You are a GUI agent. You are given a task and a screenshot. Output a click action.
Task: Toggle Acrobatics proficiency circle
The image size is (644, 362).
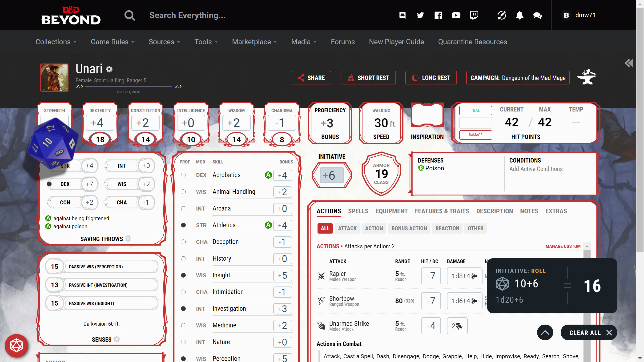(183, 175)
